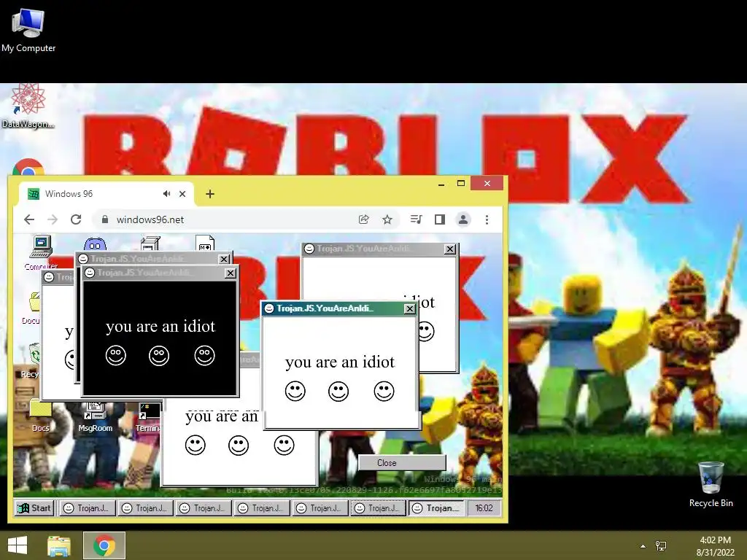747x560 pixels.
Task: Mute the Windows 96 tab audio
Action: [167, 194]
